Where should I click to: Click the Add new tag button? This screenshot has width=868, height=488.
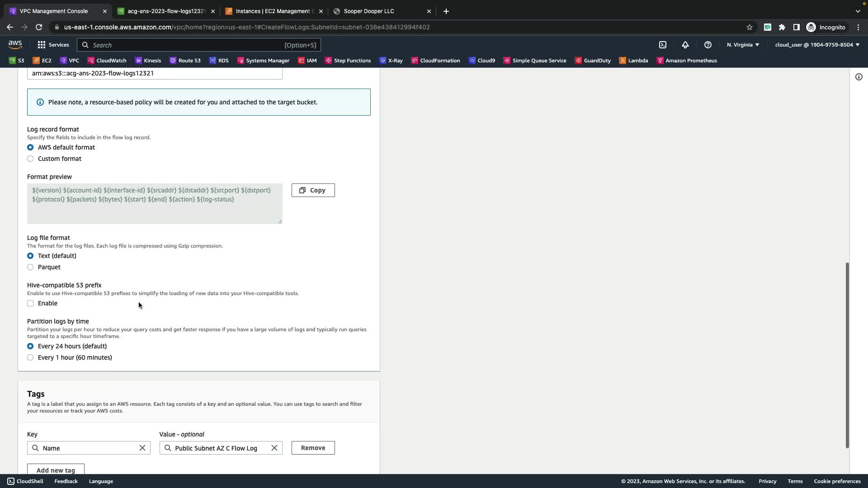[x=56, y=469]
